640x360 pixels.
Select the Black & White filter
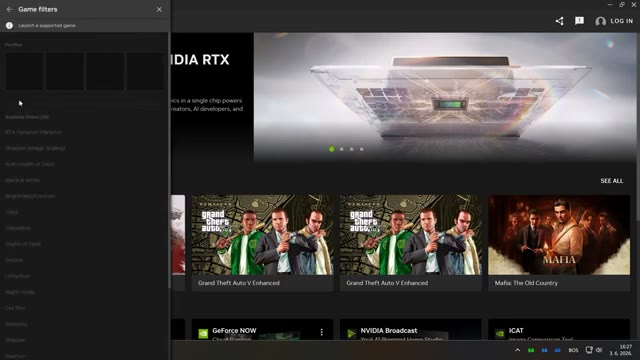point(22,180)
